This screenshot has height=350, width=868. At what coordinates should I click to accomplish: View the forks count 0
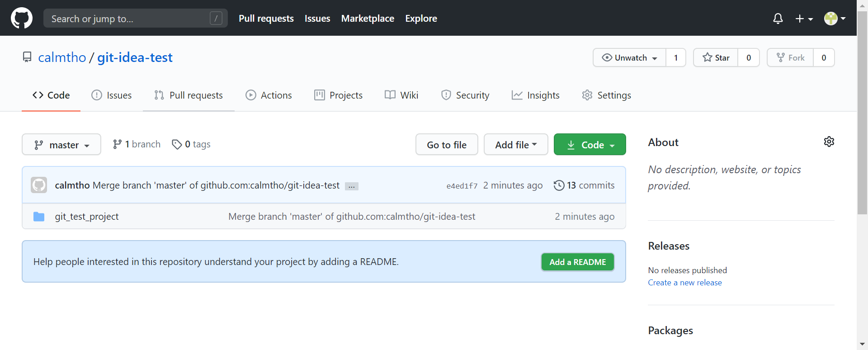pos(824,57)
